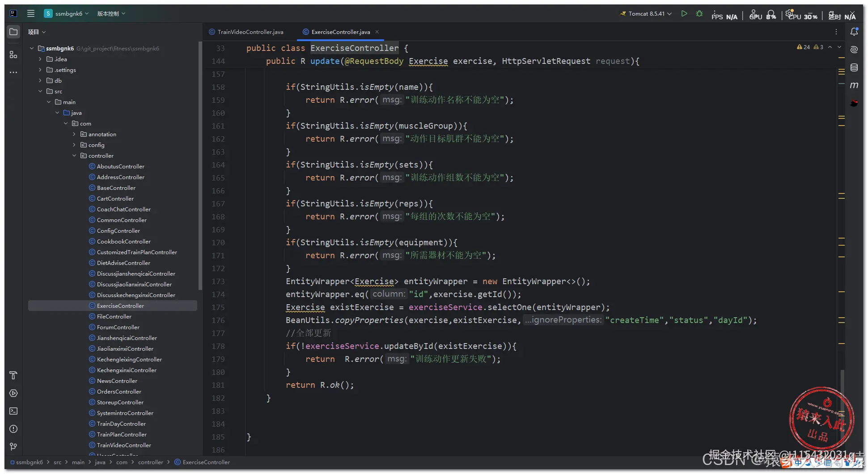The image size is (868, 474).
Task: Collapse the java folder
Action: (x=57, y=113)
